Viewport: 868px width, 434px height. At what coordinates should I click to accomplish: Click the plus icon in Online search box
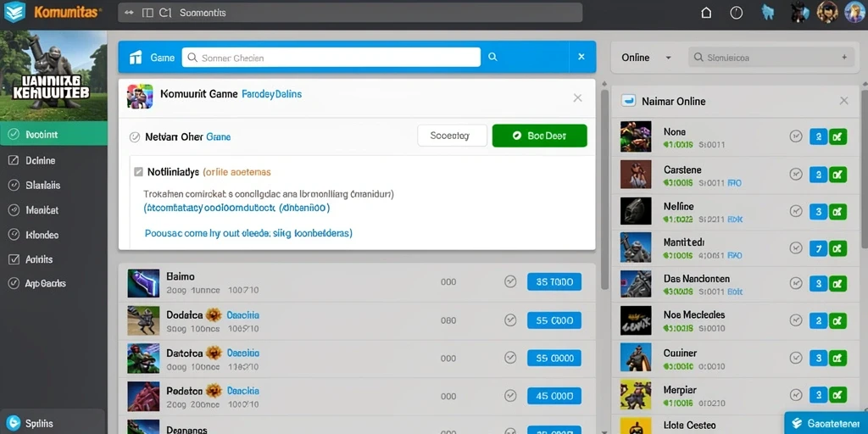844,57
